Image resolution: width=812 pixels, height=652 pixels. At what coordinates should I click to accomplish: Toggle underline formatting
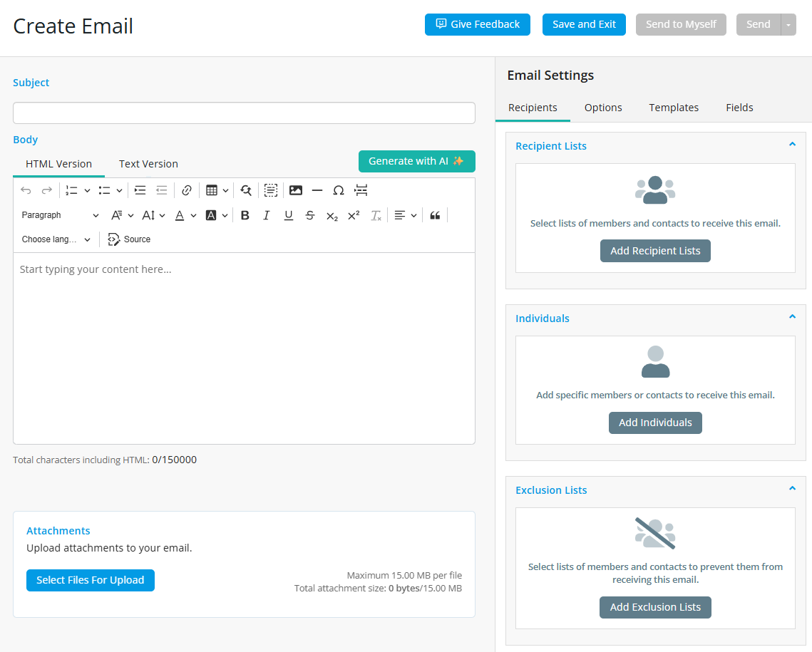(289, 215)
